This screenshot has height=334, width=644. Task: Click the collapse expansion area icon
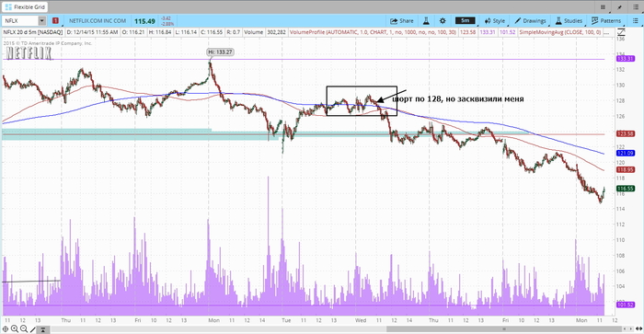tap(42, 329)
